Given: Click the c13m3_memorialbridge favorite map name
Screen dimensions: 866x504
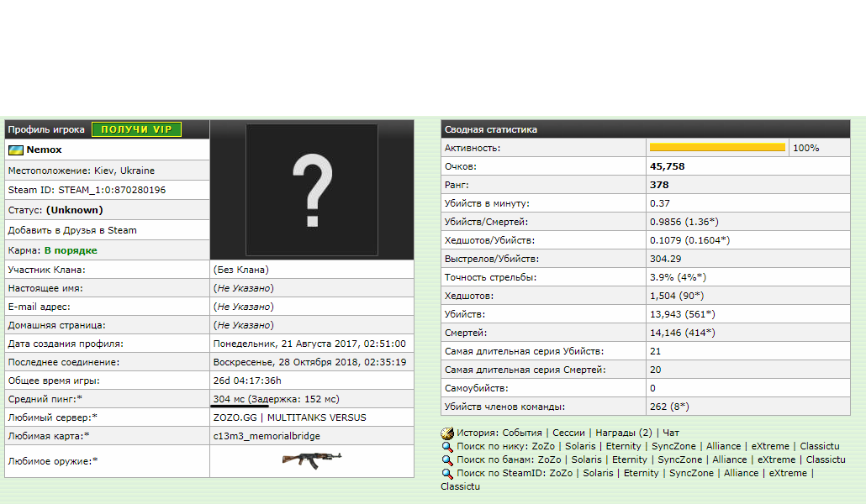Looking at the screenshot, I should coord(267,436).
